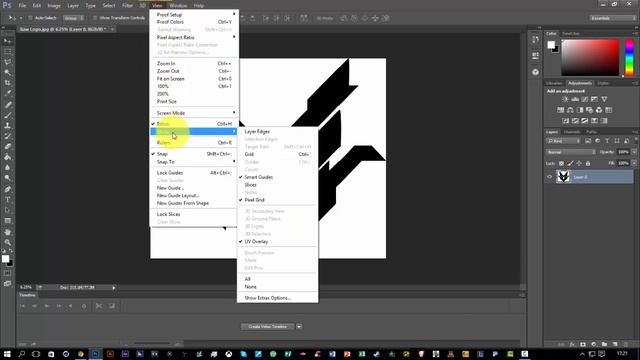This screenshot has width=640, height=360.
Task: Toggle Smart Guides in Show submenu
Action: 278,177
